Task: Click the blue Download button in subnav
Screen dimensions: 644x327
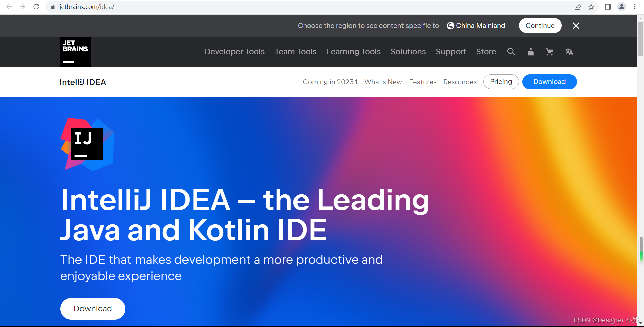Action: 549,82
